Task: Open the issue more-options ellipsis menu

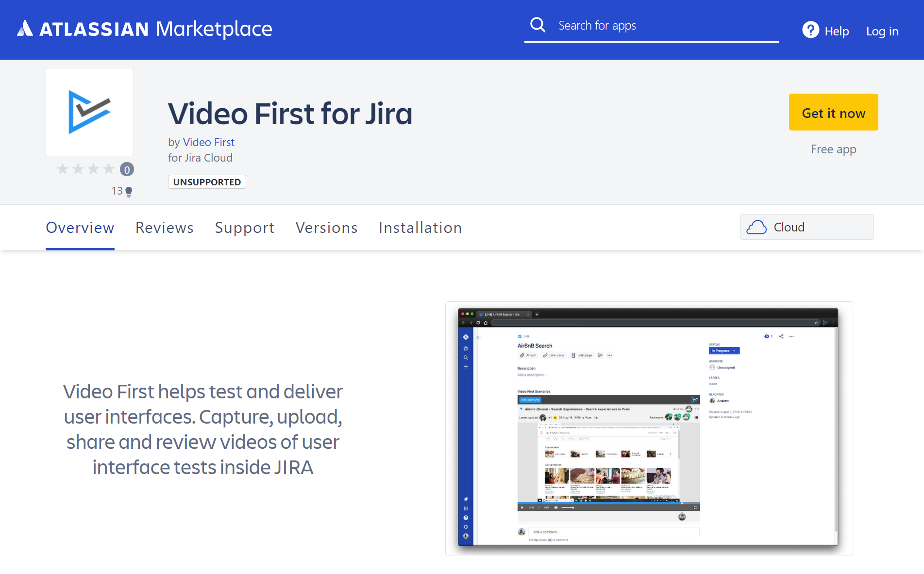Action: click(x=791, y=336)
